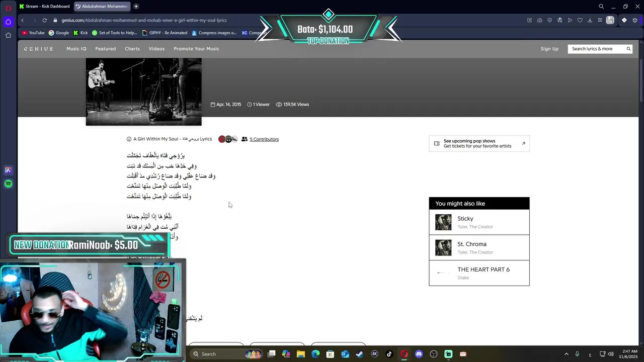Image resolution: width=644 pixels, height=362 pixels.
Task: Open the send arrow toolbar icon
Action: pyautogui.click(x=570, y=20)
